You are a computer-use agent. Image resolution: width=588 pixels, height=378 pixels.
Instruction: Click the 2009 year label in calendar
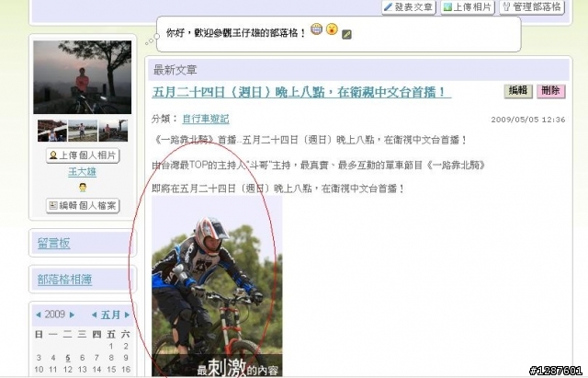(55, 315)
